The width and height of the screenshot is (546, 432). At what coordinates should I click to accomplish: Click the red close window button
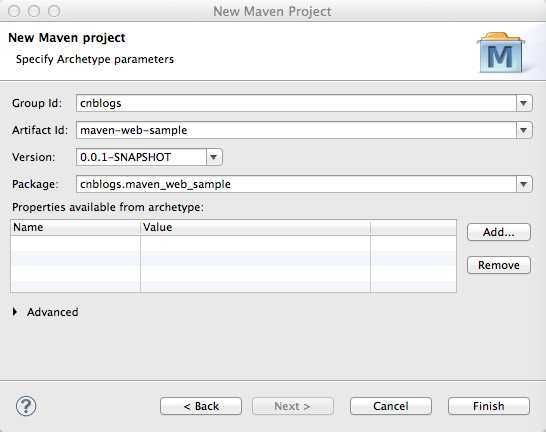tap(14, 11)
